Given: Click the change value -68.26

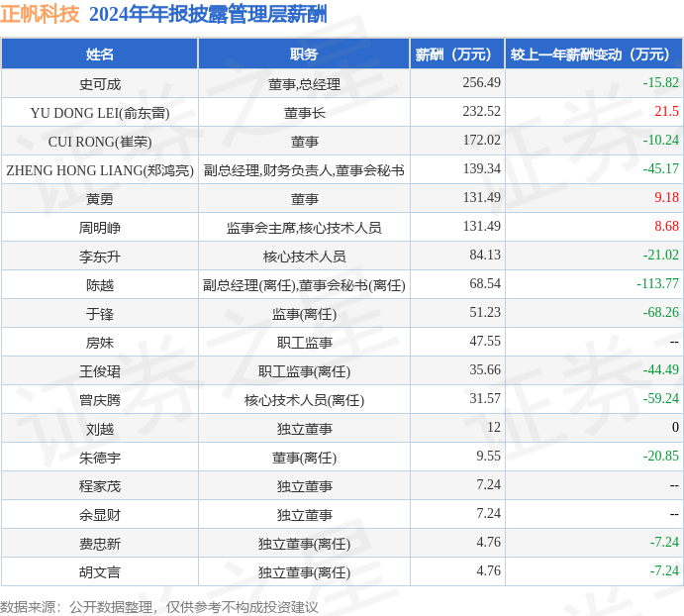Looking at the screenshot, I should 661,312.
